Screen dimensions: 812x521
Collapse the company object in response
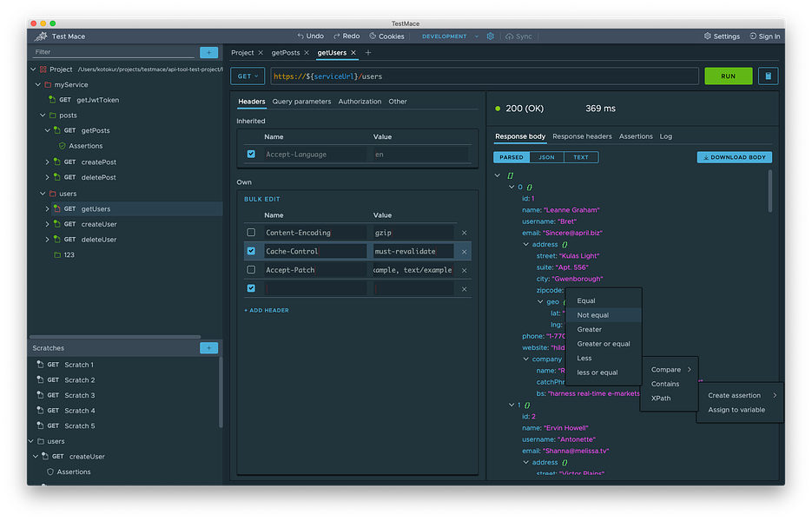[525, 359]
